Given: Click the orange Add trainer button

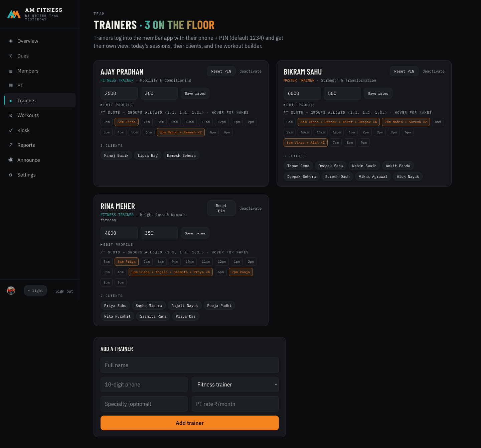Looking at the screenshot, I should [190, 423].
